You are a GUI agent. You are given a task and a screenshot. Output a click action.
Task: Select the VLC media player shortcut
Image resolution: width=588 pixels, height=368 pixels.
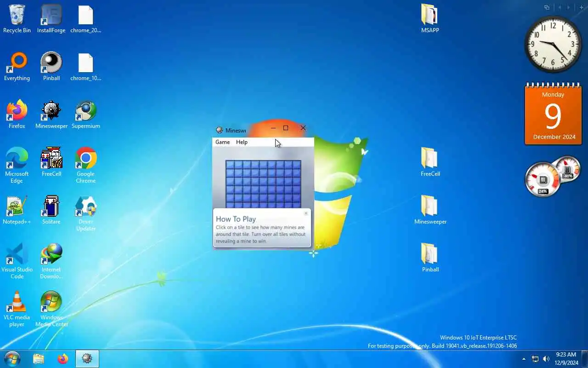pos(17,309)
